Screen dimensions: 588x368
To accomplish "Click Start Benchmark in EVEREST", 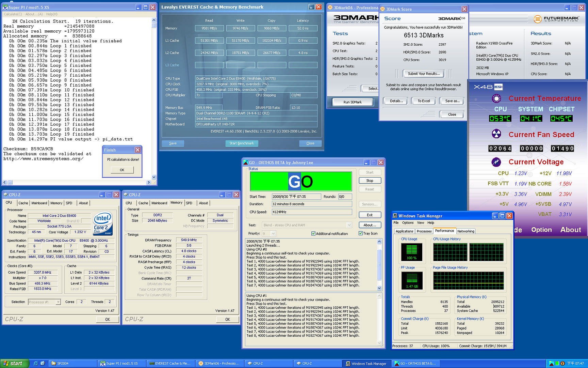I will pos(242,143).
